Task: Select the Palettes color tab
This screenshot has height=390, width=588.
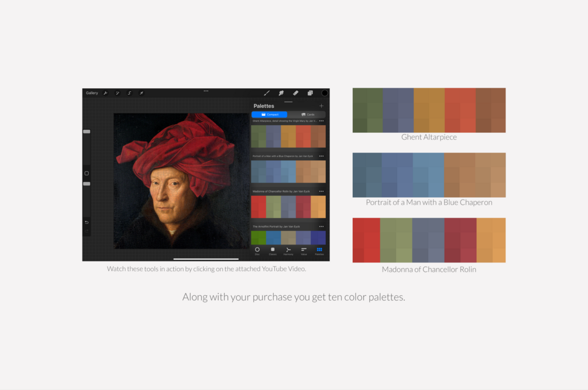Action: tap(319, 251)
